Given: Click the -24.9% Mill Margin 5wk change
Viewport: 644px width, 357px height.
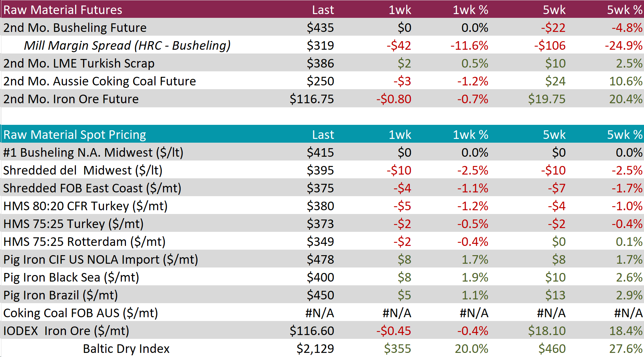Looking at the screenshot, I should click(x=623, y=45).
